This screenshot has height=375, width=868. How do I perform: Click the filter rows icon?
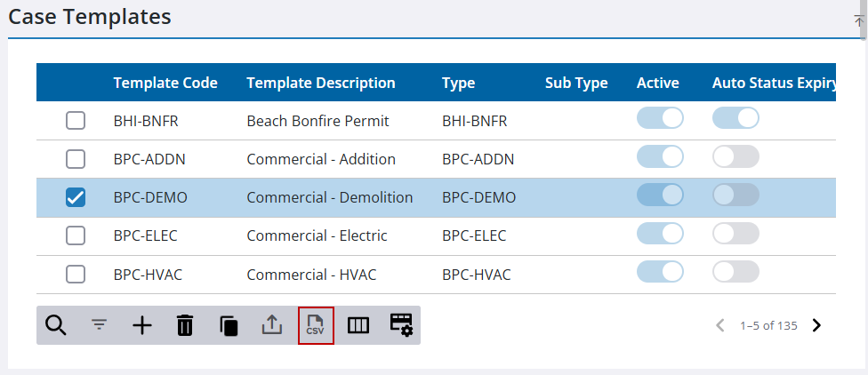click(99, 325)
